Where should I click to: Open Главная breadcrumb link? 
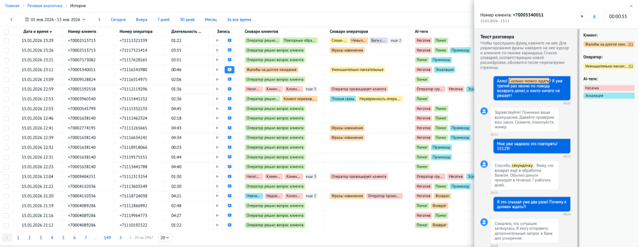point(13,6)
